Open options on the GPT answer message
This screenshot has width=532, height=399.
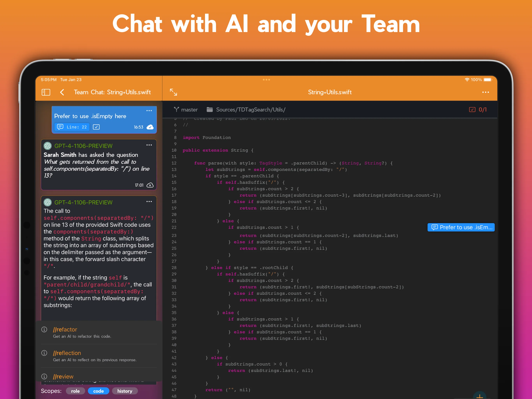[149, 201]
